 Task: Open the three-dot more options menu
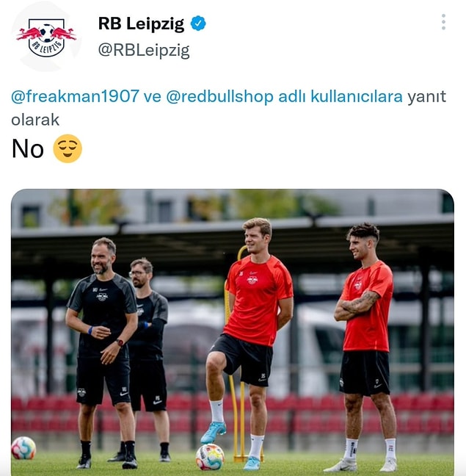pos(443,22)
